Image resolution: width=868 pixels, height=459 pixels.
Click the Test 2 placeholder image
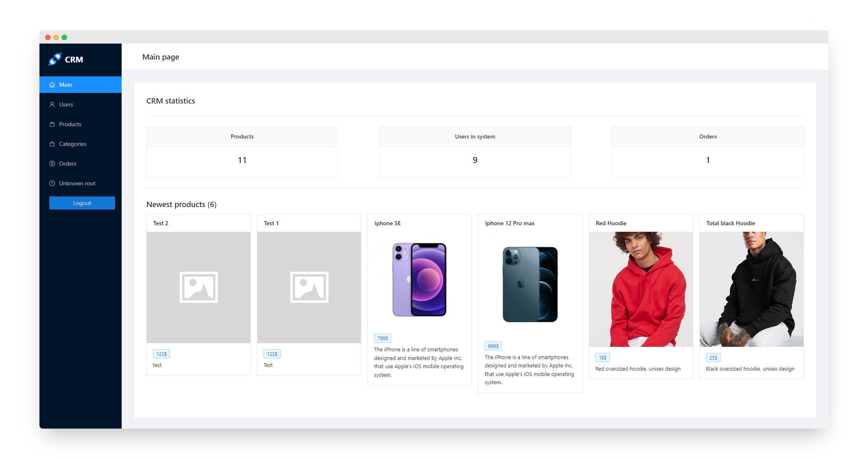pos(199,287)
